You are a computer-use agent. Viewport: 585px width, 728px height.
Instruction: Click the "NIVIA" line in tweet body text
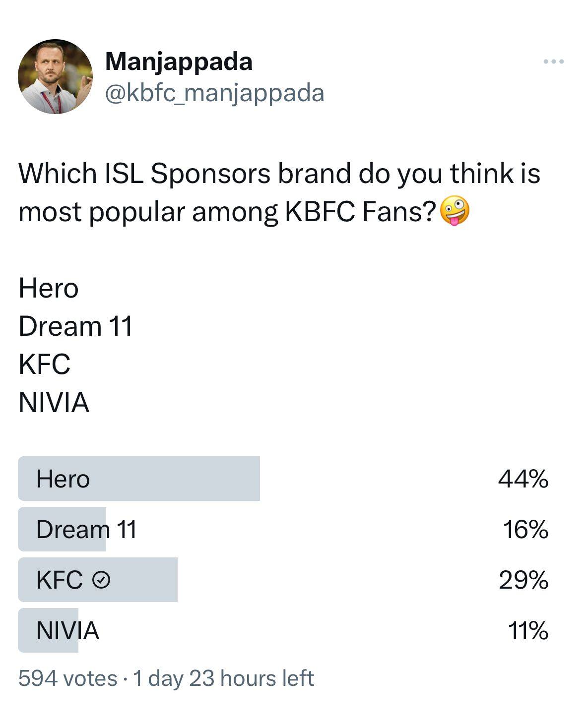(x=54, y=402)
